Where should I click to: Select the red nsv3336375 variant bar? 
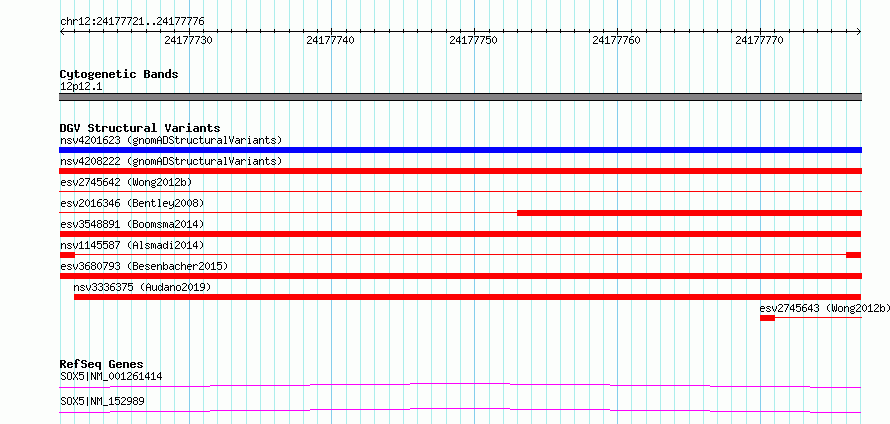[x=468, y=297]
